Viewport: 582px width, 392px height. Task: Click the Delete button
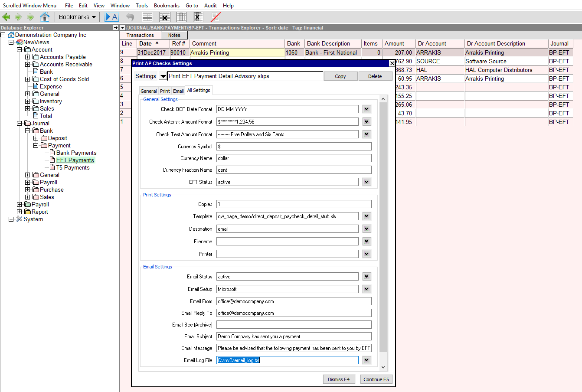pyautogui.click(x=375, y=76)
